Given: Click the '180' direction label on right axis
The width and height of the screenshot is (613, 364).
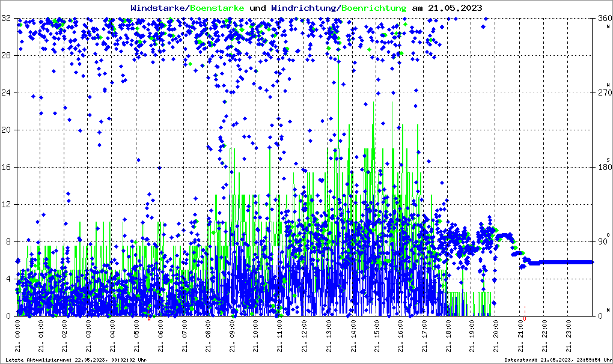Looking at the screenshot, I should click(x=604, y=167).
